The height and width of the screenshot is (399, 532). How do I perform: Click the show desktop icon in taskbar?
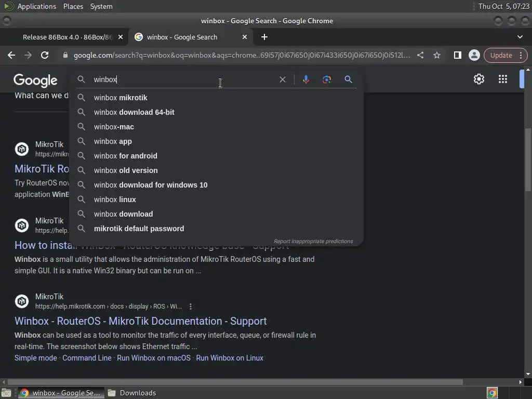(6, 393)
